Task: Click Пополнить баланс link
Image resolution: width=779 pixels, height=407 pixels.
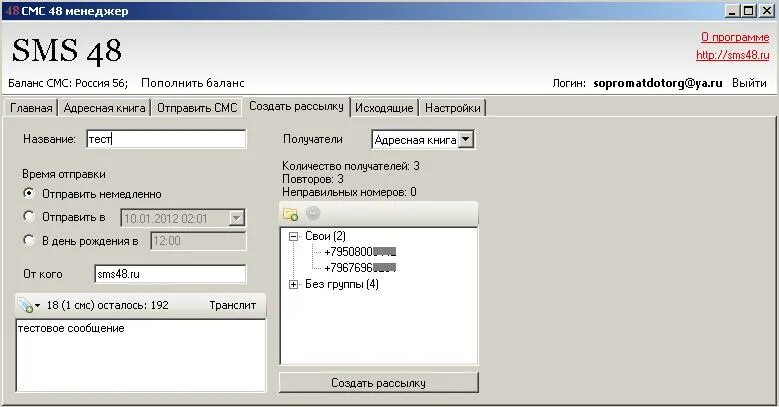Action: [193, 83]
